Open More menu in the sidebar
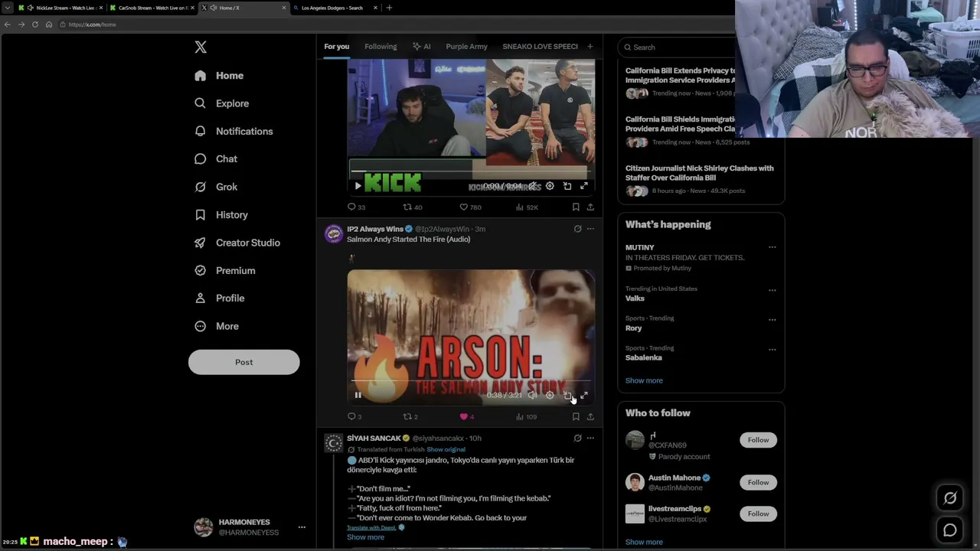The image size is (980, 551). point(217,326)
